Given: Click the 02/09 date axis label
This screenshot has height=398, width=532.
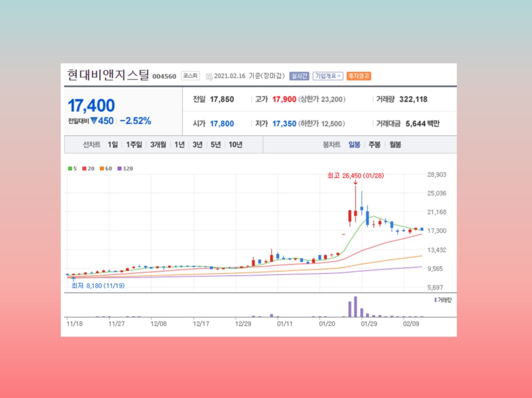Looking at the screenshot, I should tap(411, 324).
